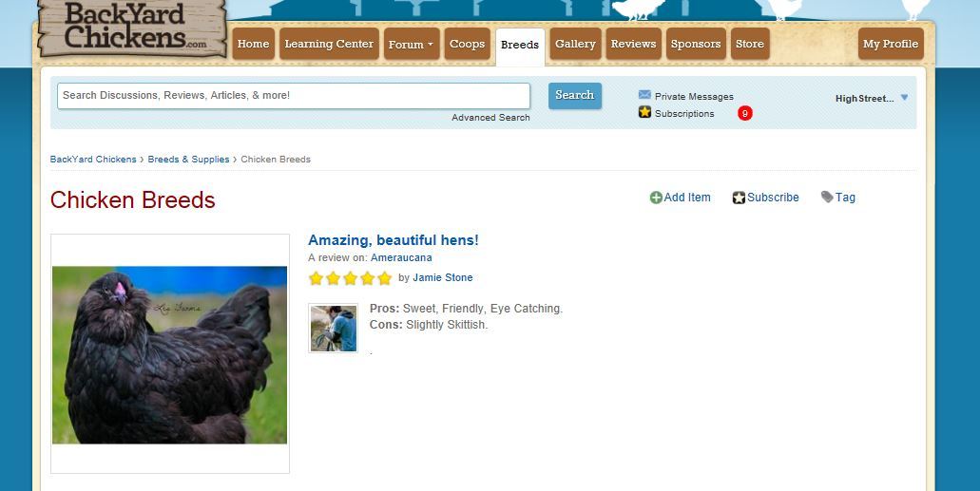Open the Learning Center tab
This screenshot has height=491, width=980.
(329, 44)
